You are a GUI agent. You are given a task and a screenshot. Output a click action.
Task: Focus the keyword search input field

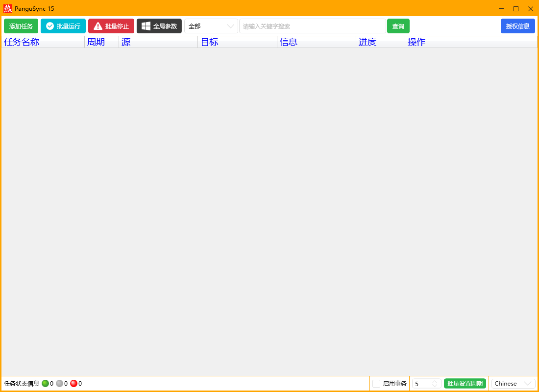tap(313, 26)
